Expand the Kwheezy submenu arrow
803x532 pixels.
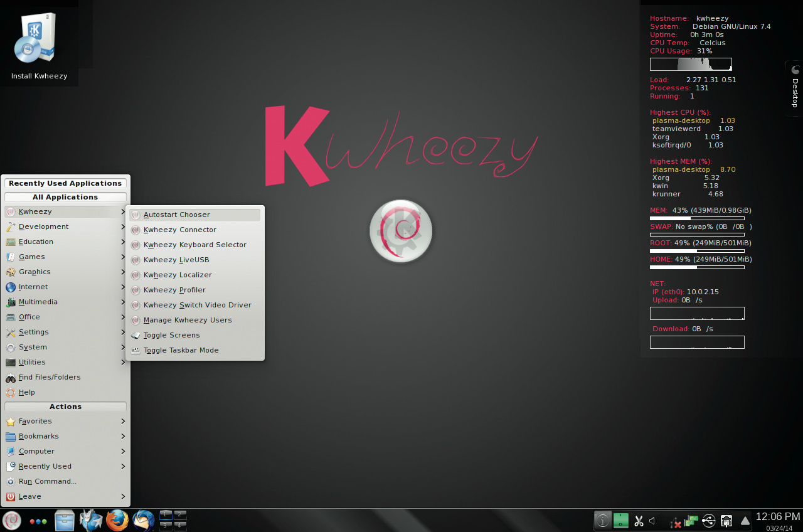(124, 211)
